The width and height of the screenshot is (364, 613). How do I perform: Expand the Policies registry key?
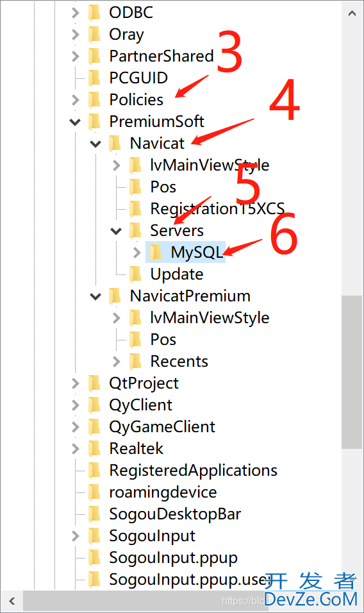pos(76,99)
